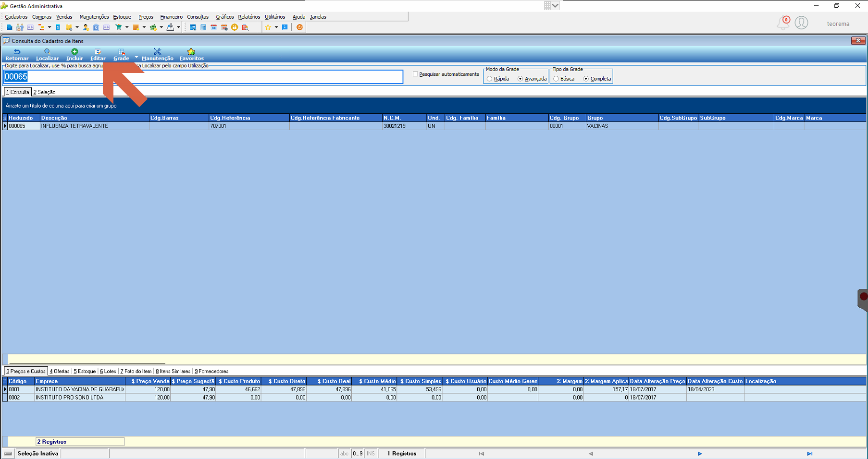Close the Consulta do Cadastro de Itens window
The width and height of the screenshot is (868, 459).
coord(858,41)
